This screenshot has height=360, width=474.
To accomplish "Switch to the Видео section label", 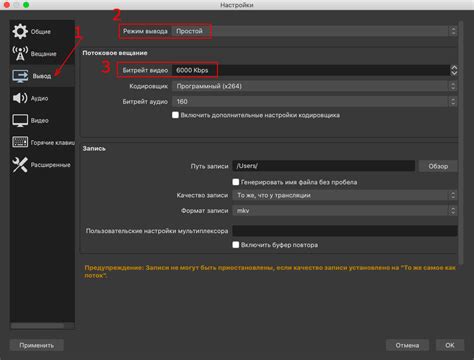I will (x=40, y=120).
